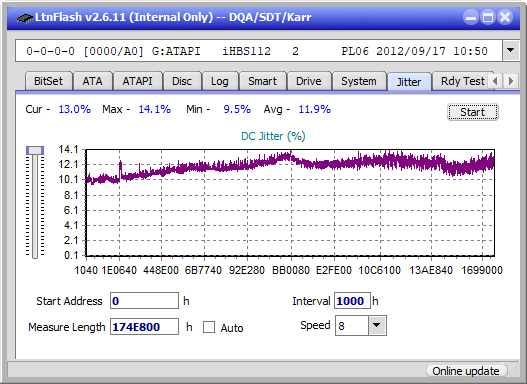Open the drive selection dropdown
The image size is (527, 384).
click(511, 50)
